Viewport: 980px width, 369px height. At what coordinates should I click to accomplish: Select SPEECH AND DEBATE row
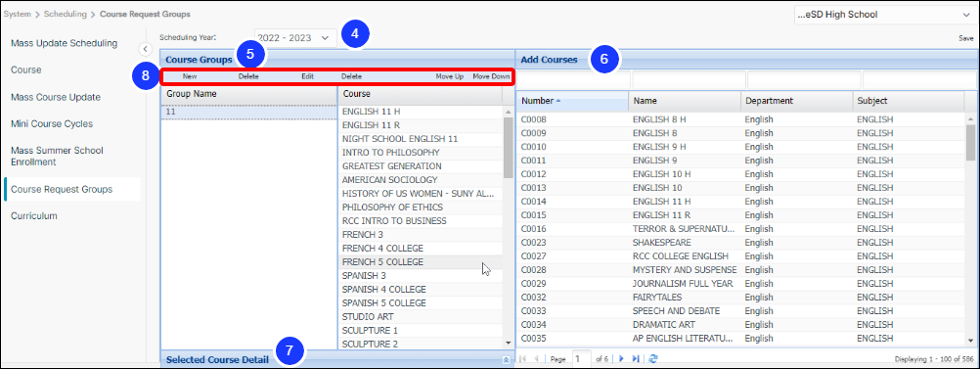pos(741,311)
